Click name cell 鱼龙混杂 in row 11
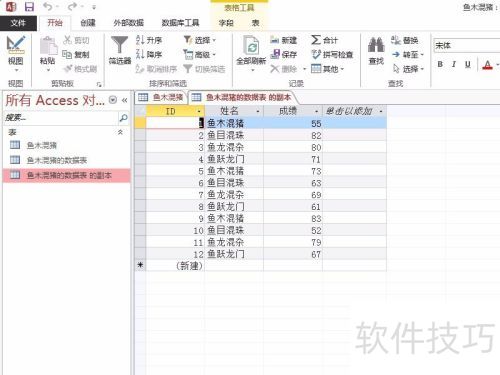 tap(234, 242)
